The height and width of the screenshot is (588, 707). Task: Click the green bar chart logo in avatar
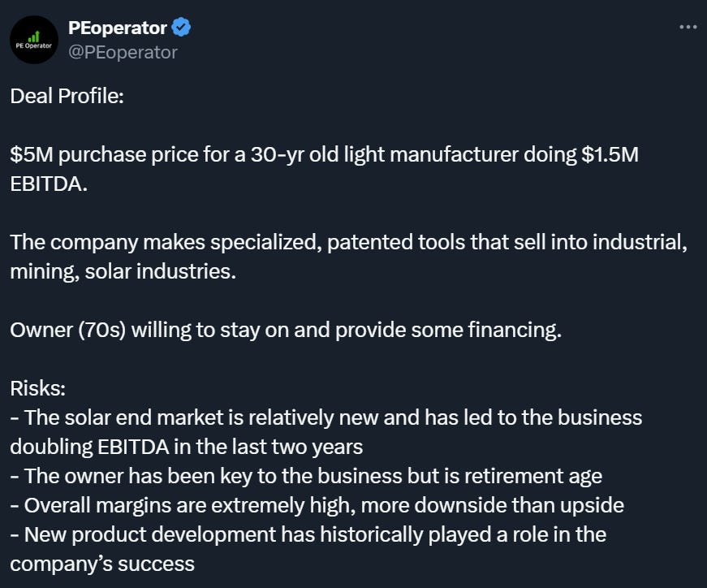pos(34,37)
